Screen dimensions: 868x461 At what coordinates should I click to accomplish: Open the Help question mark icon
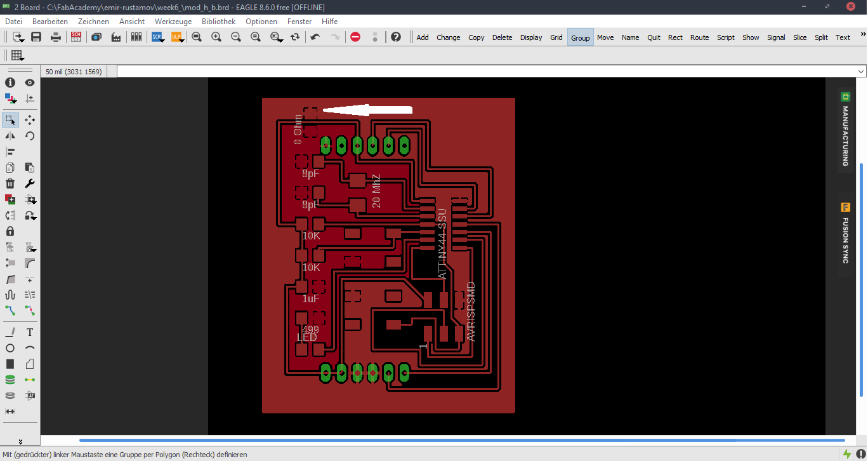click(x=396, y=37)
